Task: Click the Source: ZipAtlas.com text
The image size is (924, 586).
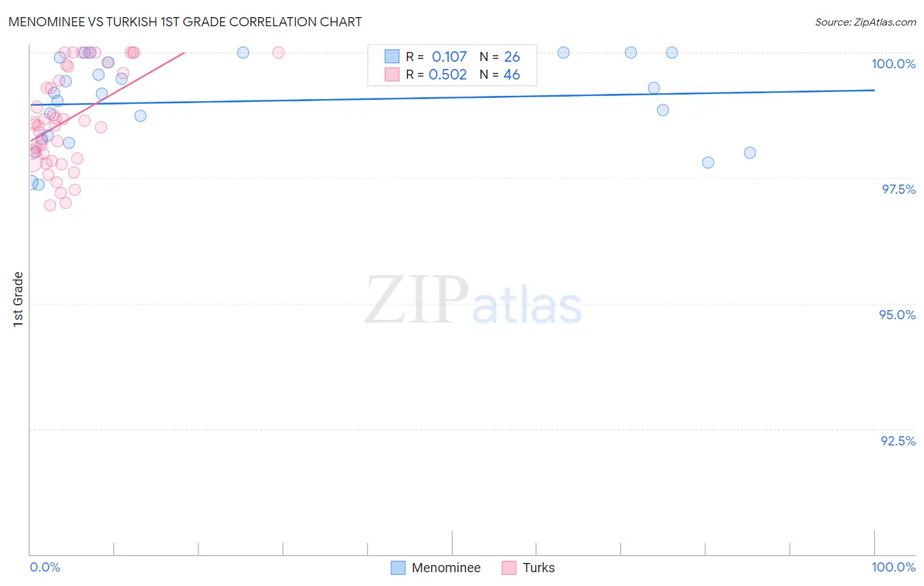Action: point(866,22)
